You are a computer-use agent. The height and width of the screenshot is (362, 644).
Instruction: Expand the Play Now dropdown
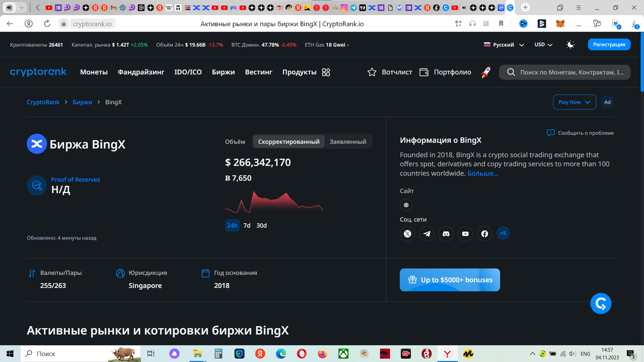pos(574,102)
